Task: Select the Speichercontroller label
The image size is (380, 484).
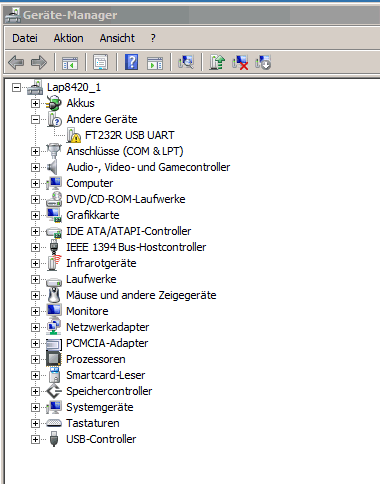Action: (x=109, y=391)
